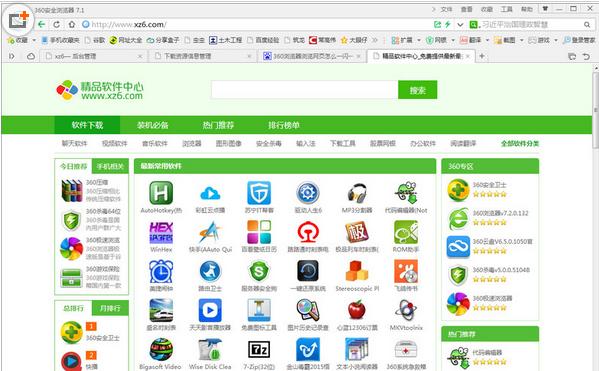Image resolution: width=599 pixels, height=371 pixels.
Task: Select the 装机必备 navigation tab
Action: coord(153,125)
